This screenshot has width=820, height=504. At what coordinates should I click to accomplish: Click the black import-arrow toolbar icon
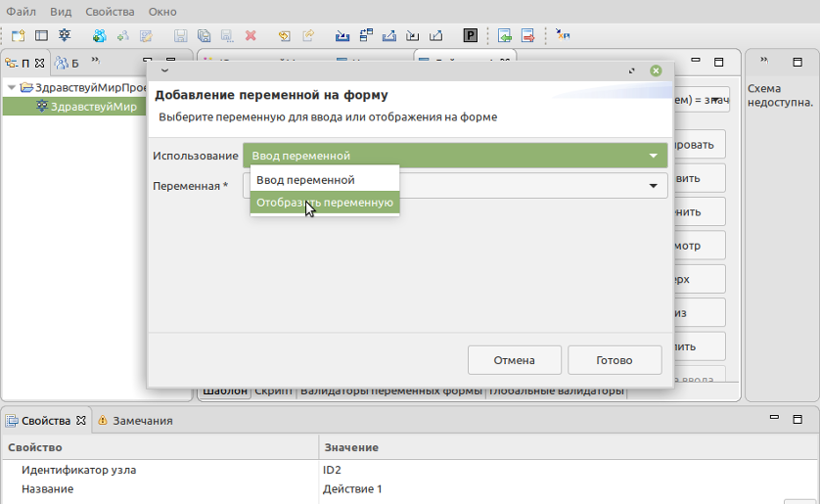tap(413, 35)
